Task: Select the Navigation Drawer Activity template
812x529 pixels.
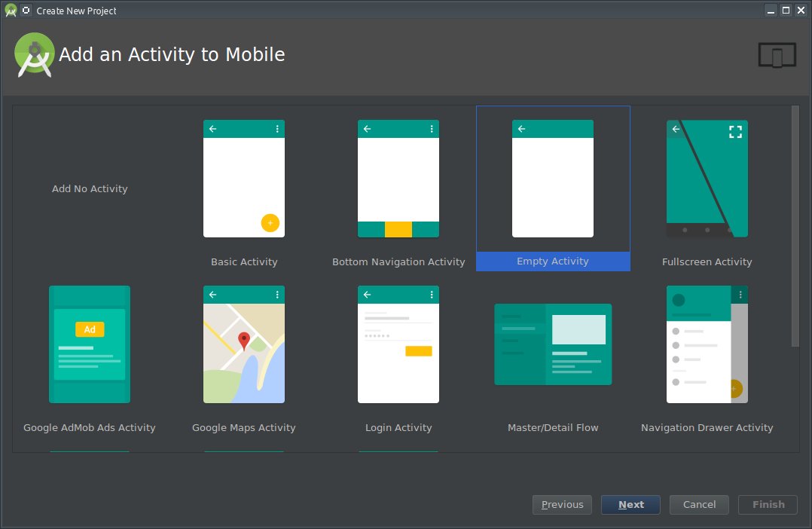Action: (x=707, y=344)
